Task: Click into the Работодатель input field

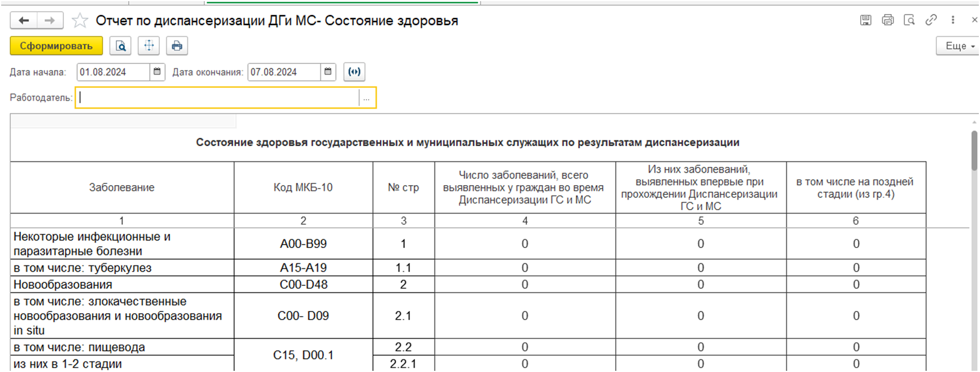Action: (x=218, y=98)
